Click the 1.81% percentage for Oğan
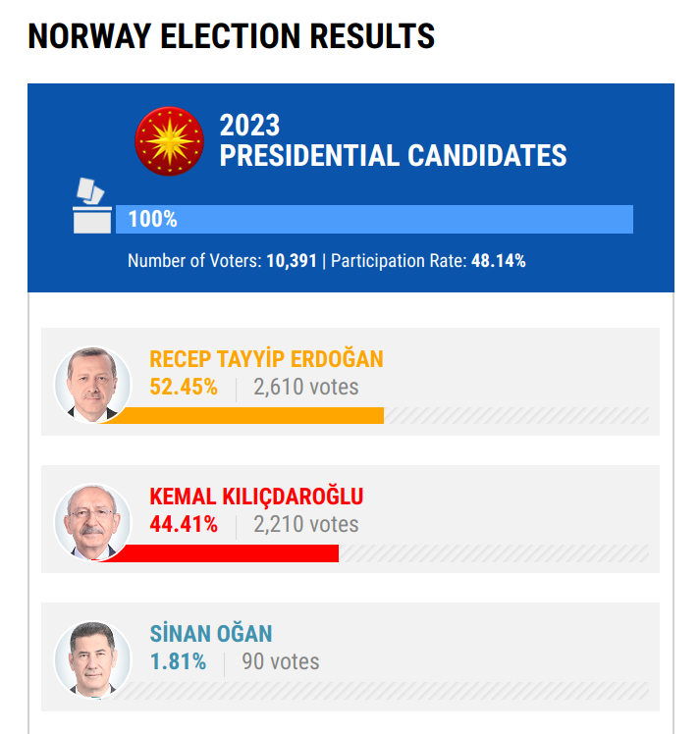The image size is (700, 734). coord(178,661)
